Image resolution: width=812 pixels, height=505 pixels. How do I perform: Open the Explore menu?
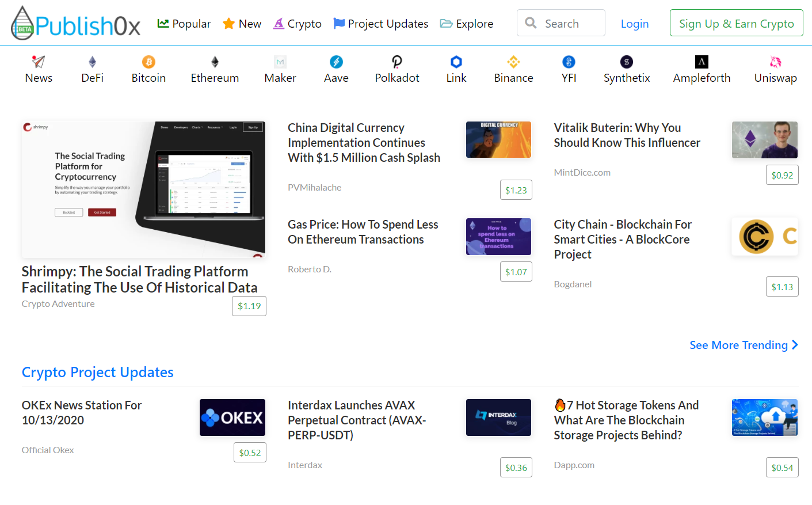click(467, 24)
